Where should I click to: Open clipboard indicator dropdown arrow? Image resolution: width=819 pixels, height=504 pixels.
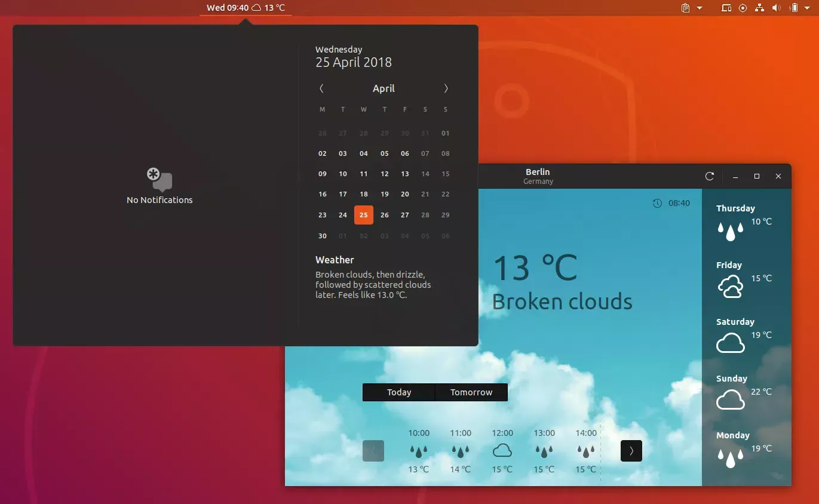coord(700,8)
